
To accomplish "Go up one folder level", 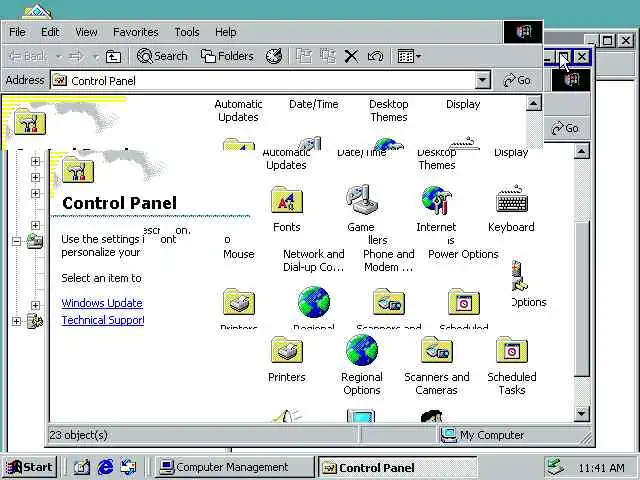I will click(x=113, y=56).
